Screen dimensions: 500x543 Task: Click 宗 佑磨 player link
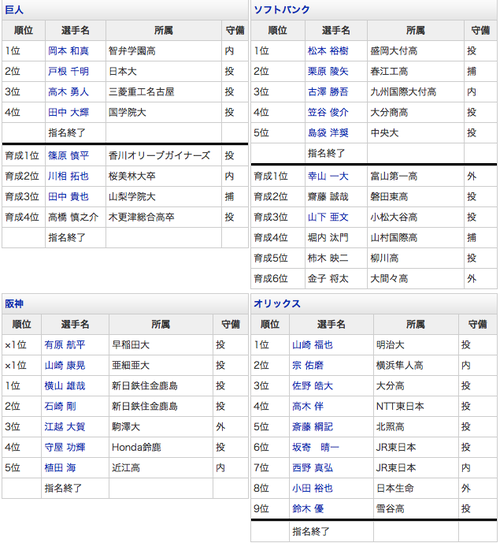pyautogui.click(x=308, y=365)
